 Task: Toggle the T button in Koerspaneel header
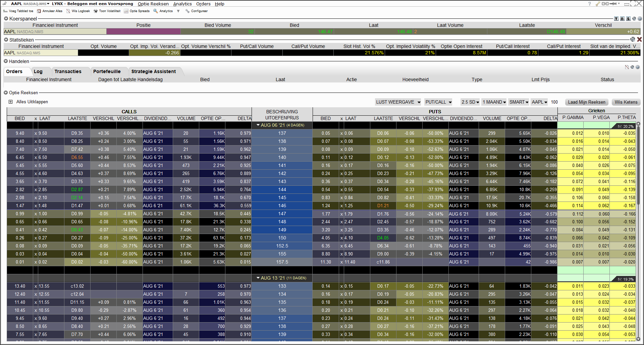pos(616,19)
